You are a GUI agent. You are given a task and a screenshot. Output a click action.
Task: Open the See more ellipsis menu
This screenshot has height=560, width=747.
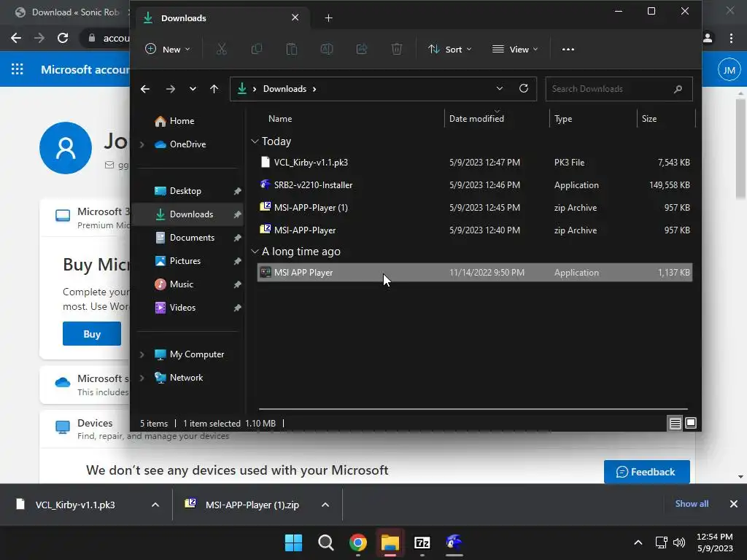(x=568, y=49)
